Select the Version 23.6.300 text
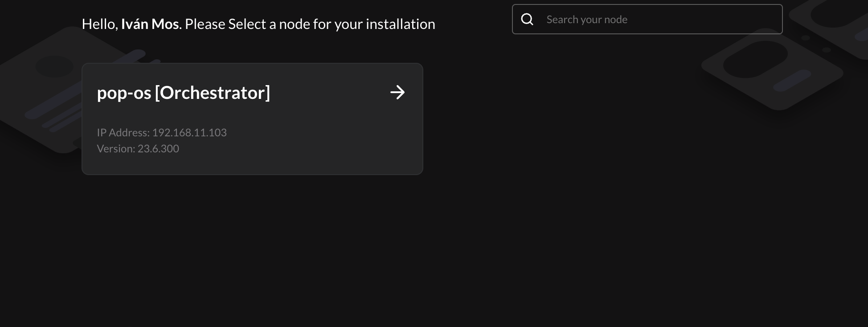Viewport: 868px width, 327px height. (x=138, y=148)
